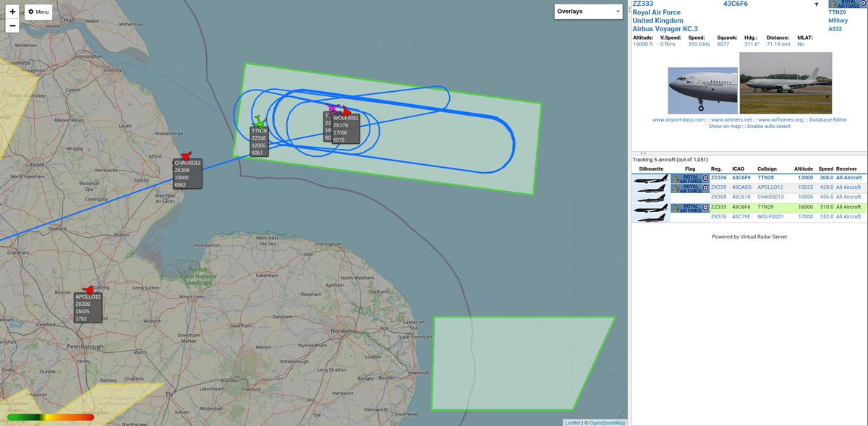Open the Menu gear button
The height and width of the screenshot is (426, 868).
click(38, 12)
